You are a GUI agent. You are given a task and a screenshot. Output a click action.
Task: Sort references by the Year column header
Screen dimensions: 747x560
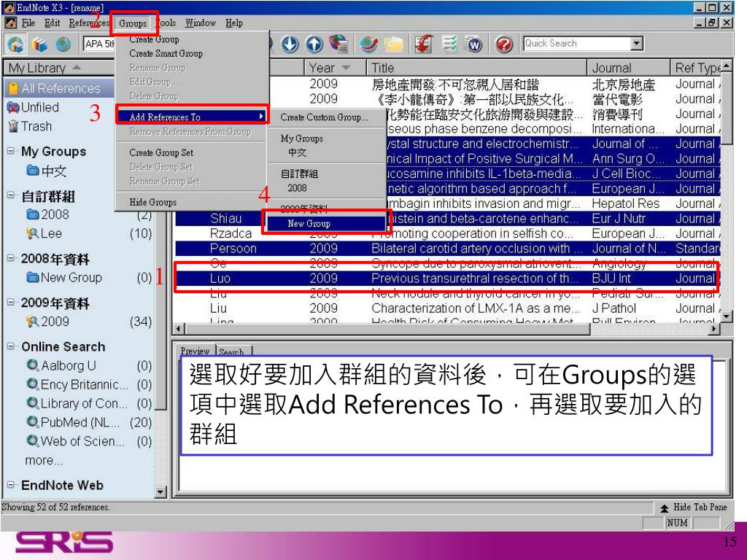(x=334, y=68)
